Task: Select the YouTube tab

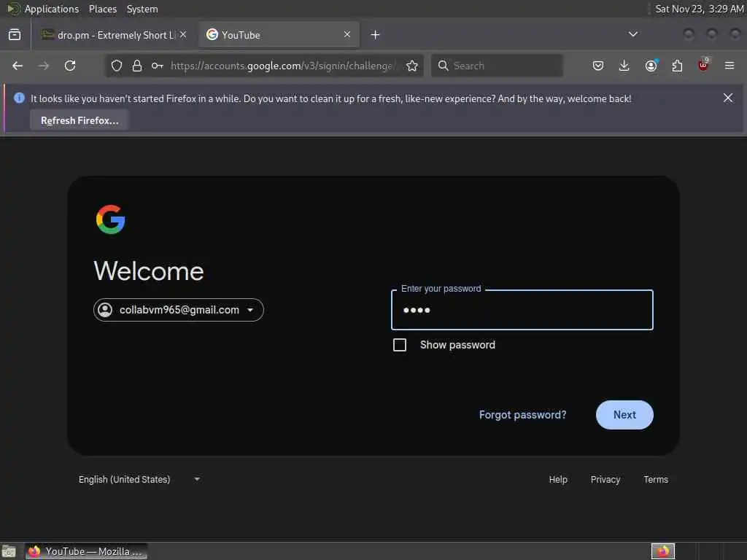Action: (279, 35)
